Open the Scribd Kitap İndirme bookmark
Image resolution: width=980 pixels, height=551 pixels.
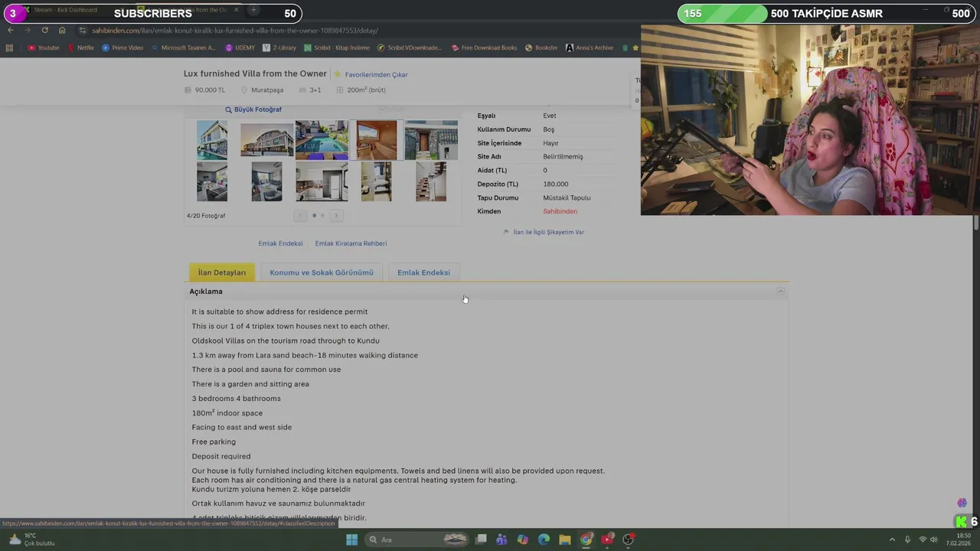click(336, 47)
